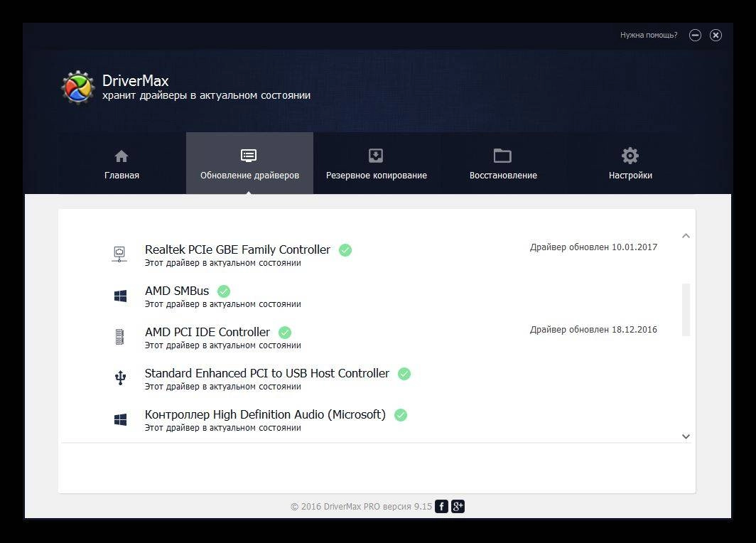
Task: Click green checkmark next to AMD SMBus
Action: point(224,291)
